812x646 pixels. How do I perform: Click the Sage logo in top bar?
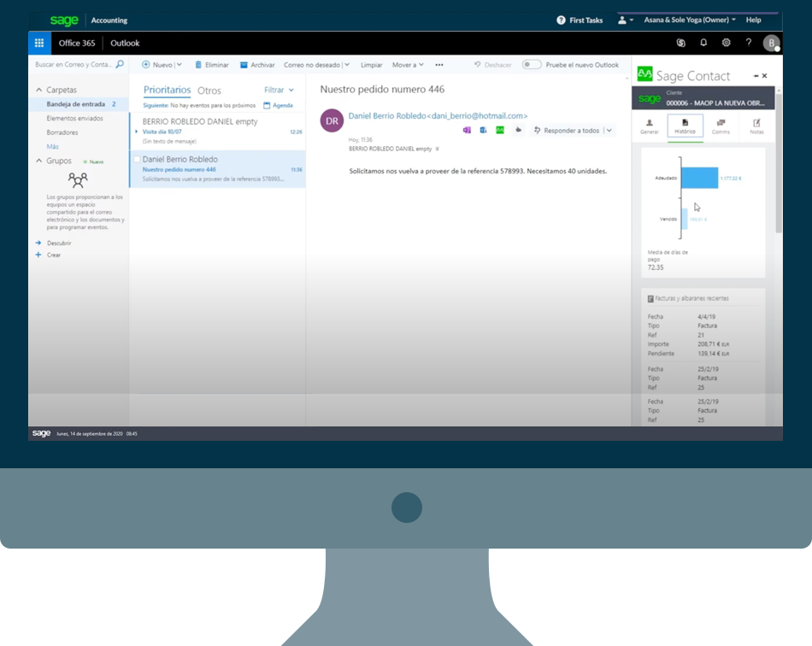(x=64, y=21)
